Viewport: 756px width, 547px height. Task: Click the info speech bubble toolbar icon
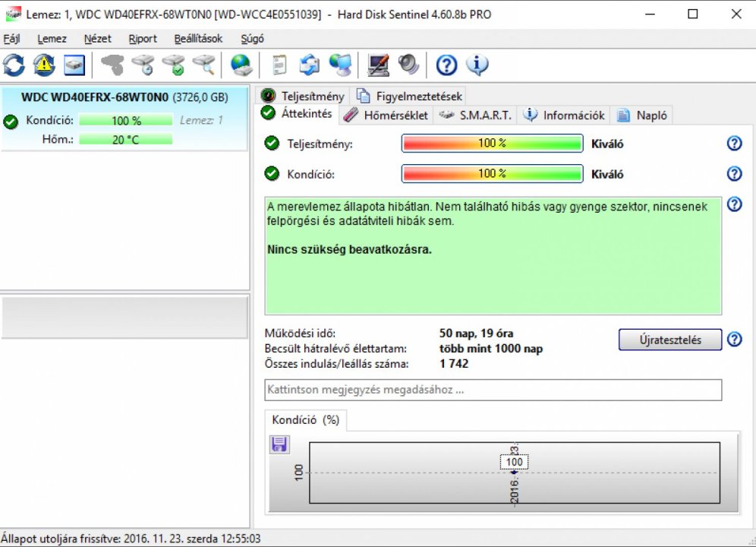click(x=477, y=65)
